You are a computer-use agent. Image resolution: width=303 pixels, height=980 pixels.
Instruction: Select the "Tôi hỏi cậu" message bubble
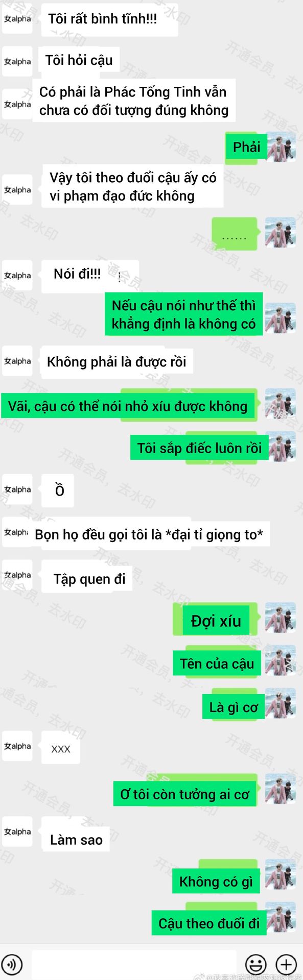click(x=79, y=60)
